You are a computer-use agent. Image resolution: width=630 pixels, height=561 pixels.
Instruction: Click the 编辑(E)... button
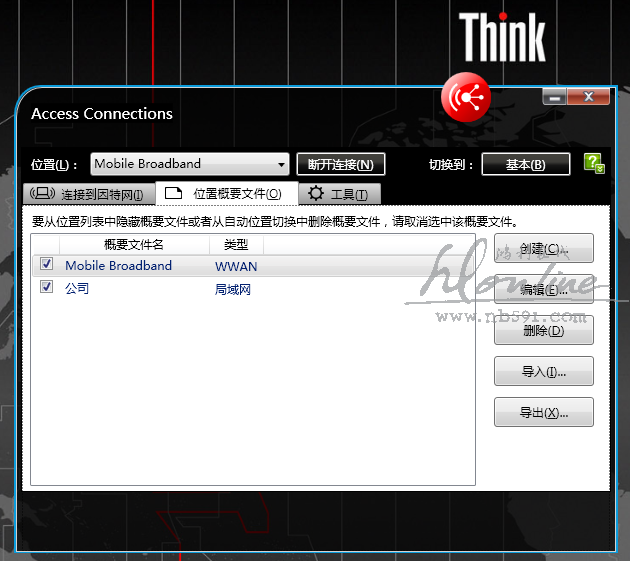click(544, 289)
